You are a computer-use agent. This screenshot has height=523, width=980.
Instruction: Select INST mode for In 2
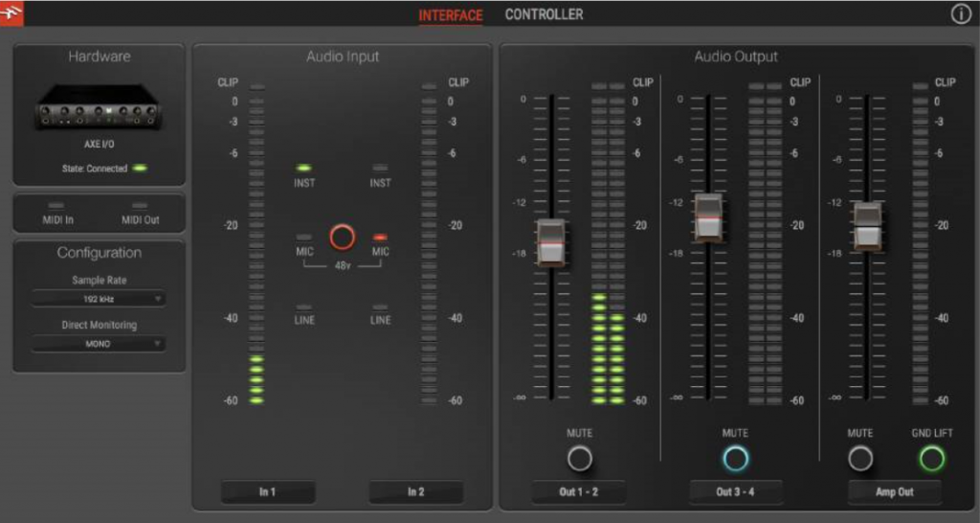[380, 169]
